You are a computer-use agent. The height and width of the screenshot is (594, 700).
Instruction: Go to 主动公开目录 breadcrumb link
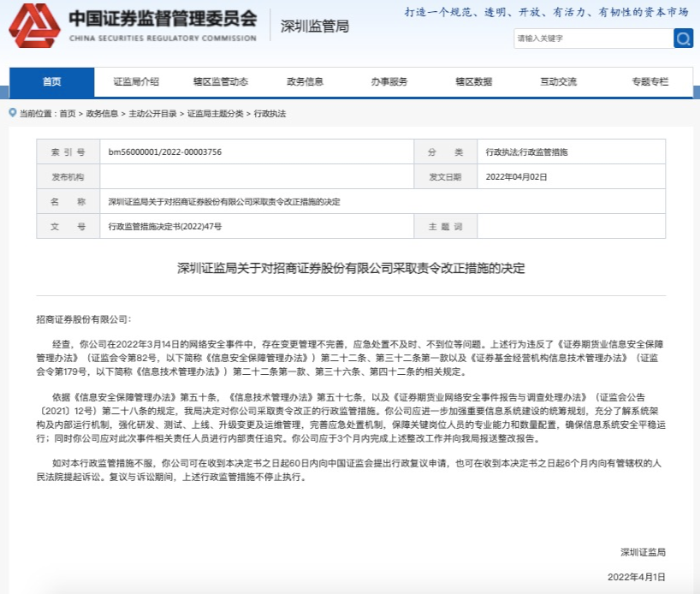coord(152,113)
